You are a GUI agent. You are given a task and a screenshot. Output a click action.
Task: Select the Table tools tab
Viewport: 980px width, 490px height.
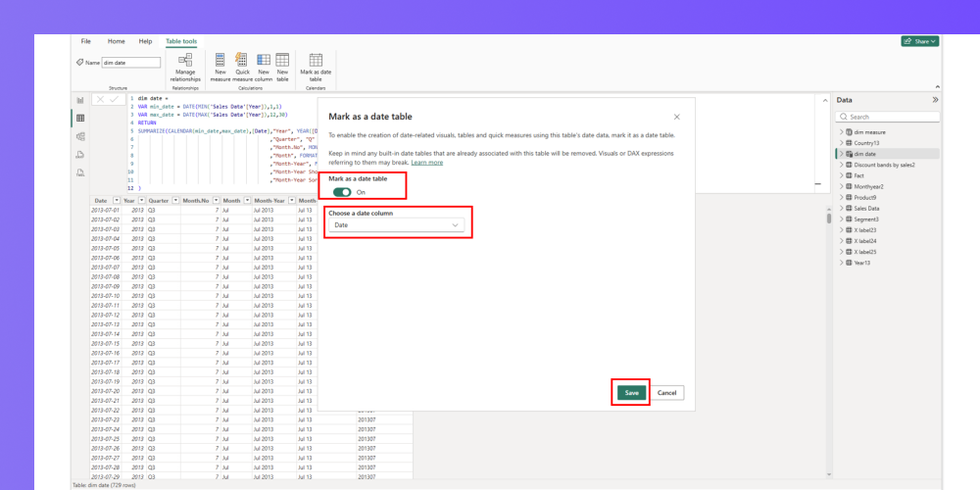[181, 41]
